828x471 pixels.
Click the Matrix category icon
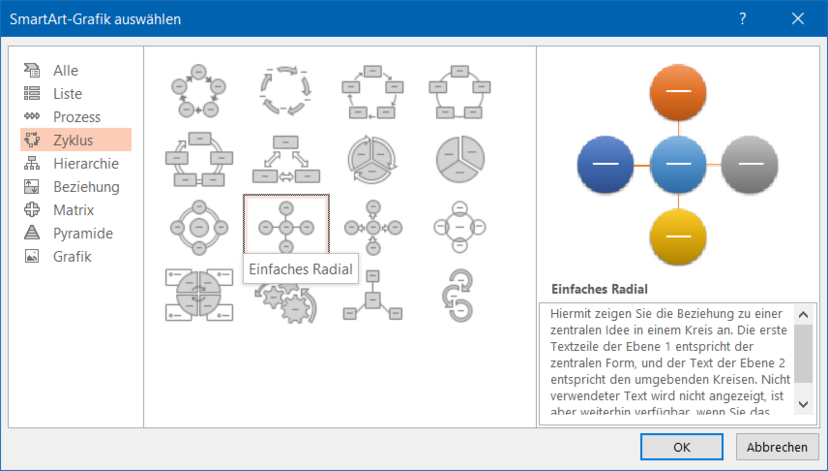coord(32,210)
